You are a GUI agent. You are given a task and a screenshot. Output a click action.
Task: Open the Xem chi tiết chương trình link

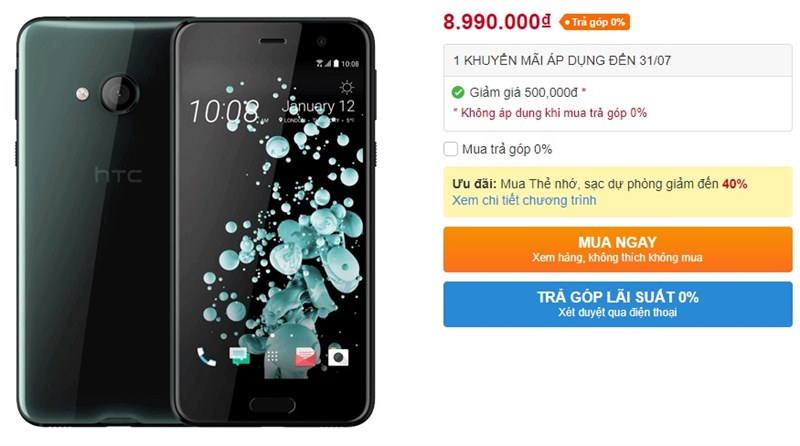(524, 200)
